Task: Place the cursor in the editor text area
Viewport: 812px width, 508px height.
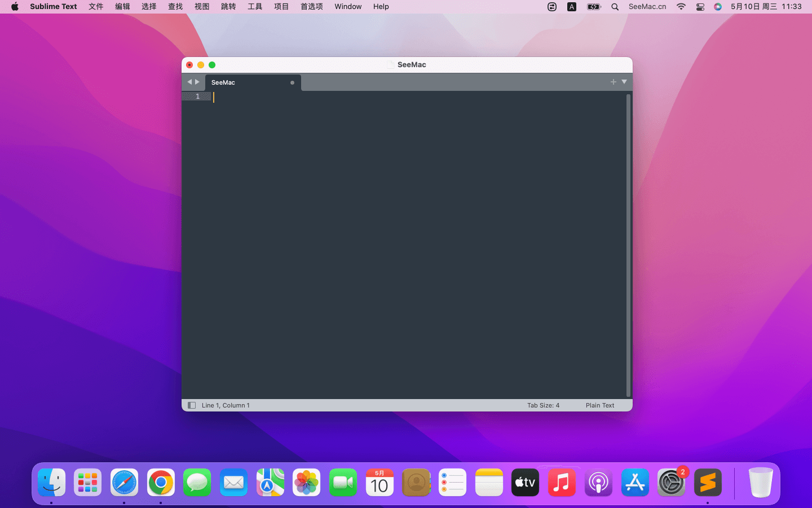Action: click(420, 246)
